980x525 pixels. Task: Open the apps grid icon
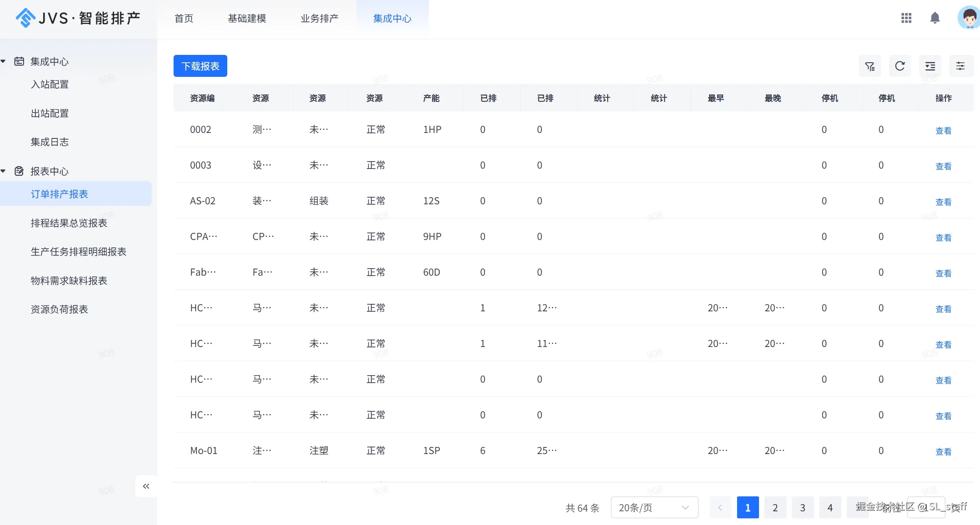(x=906, y=18)
